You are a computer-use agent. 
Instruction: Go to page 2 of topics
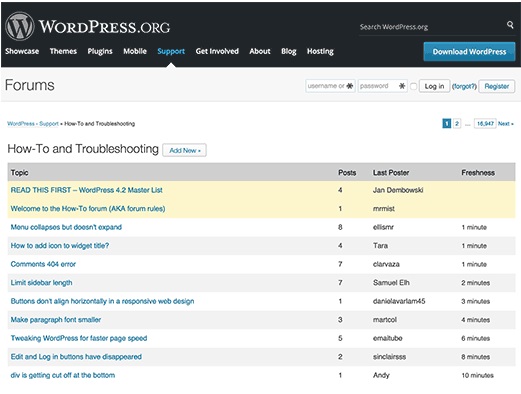(x=457, y=124)
